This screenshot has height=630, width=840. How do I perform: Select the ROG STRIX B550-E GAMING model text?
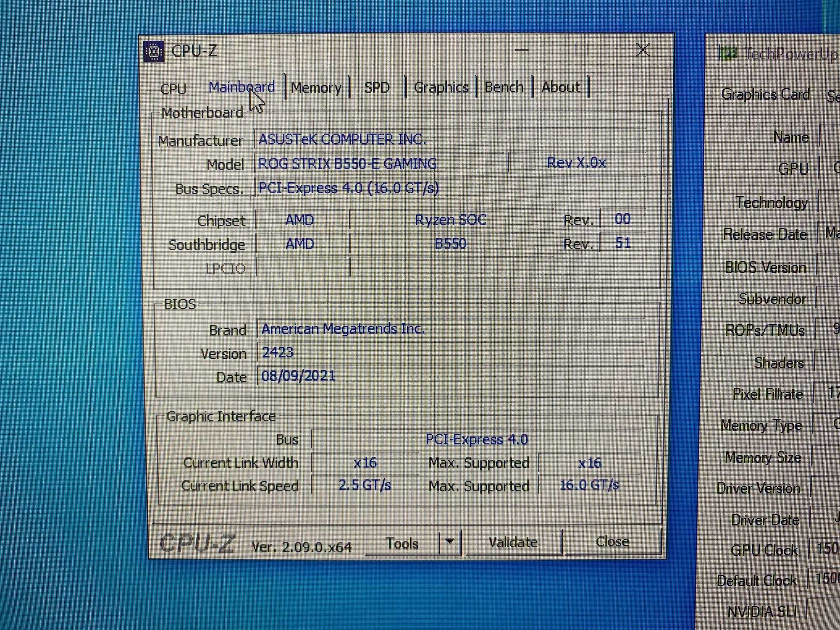(x=347, y=163)
